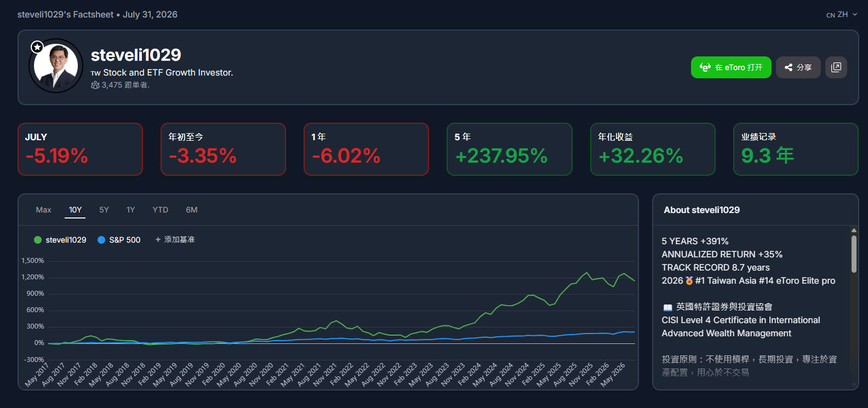The height and width of the screenshot is (408, 868).
Task: Click the 年化收益 +32.26% card
Action: coord(653,150)
